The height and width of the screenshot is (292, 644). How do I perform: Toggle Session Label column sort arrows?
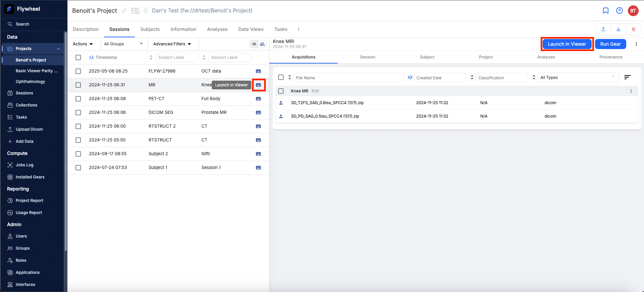(x=204, y=57)
